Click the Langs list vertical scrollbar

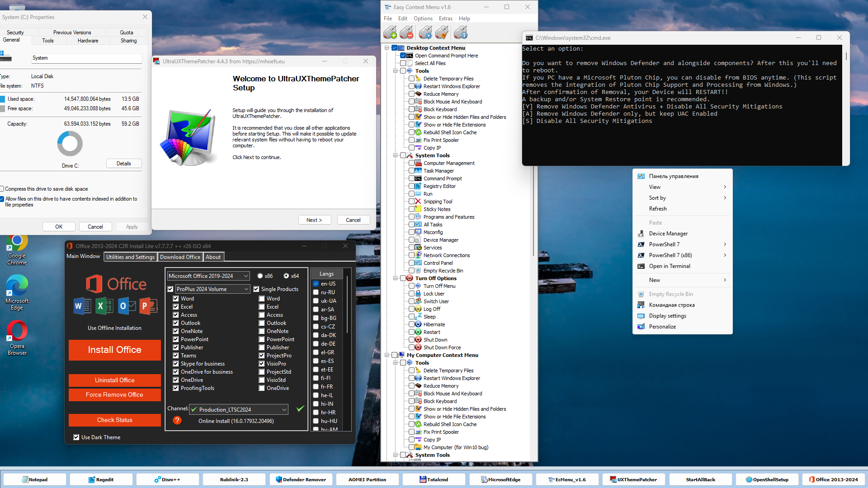coord(347,305)
